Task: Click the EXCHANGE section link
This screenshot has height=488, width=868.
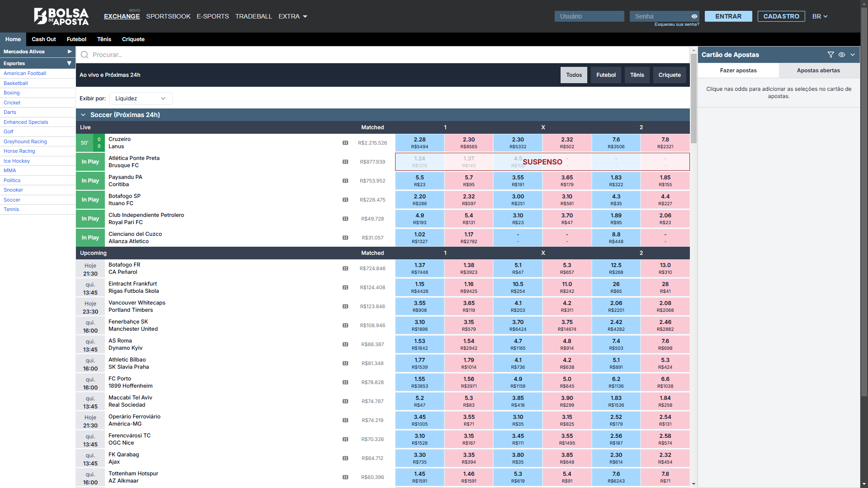Action: point(122,16)
